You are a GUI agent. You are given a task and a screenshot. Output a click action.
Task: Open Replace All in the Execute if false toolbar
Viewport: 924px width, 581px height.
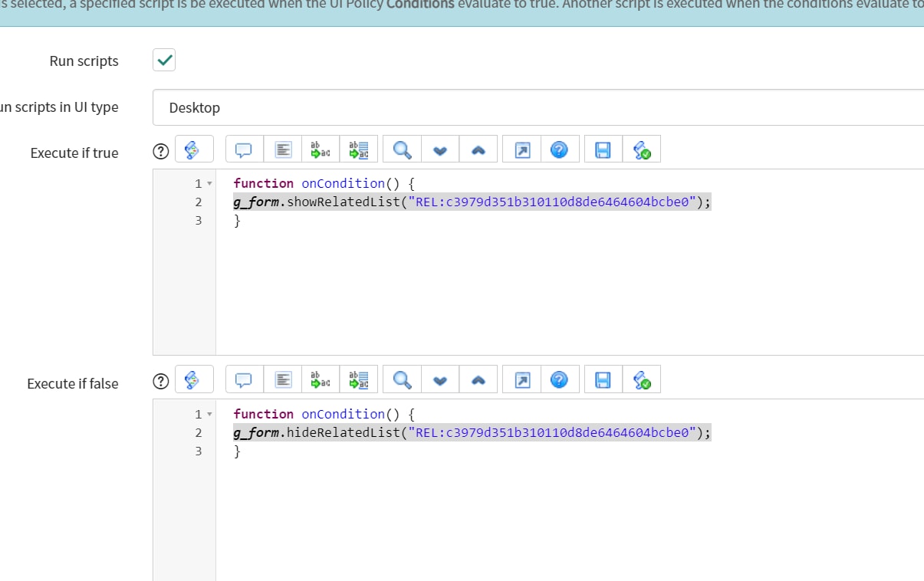358,379
